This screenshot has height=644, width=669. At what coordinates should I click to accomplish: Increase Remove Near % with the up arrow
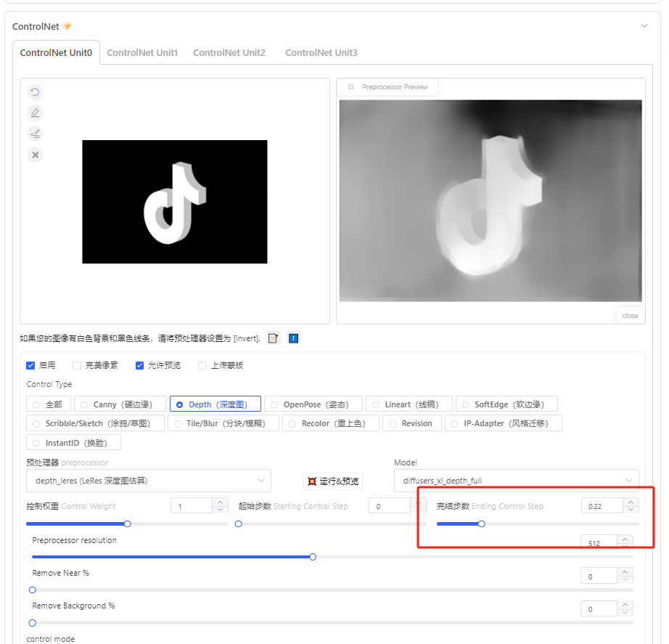[625, 572]
